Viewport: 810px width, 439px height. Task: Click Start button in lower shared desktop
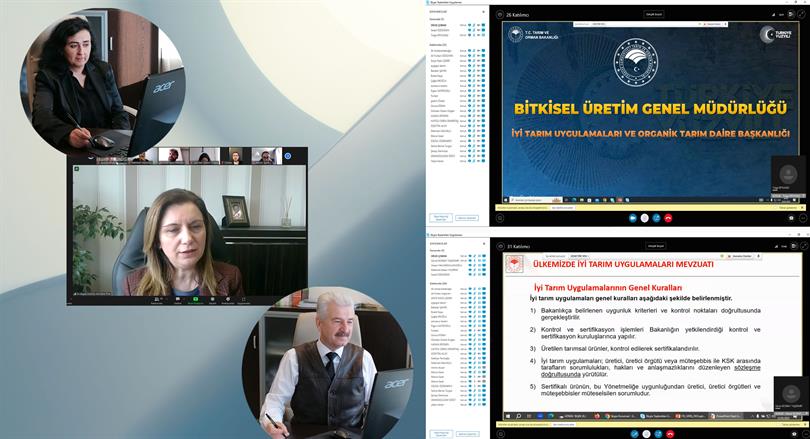pos(508,416)
